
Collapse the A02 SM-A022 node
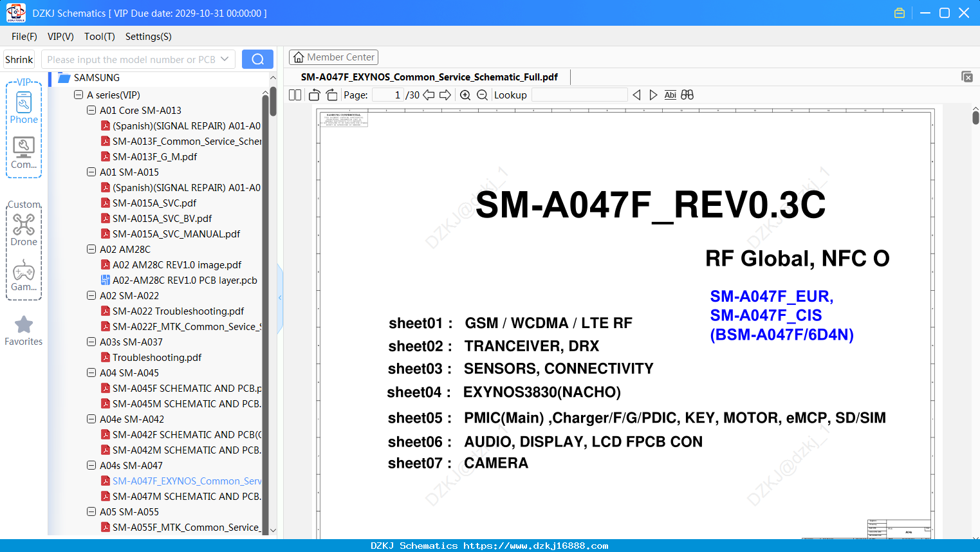pos(91,296)
